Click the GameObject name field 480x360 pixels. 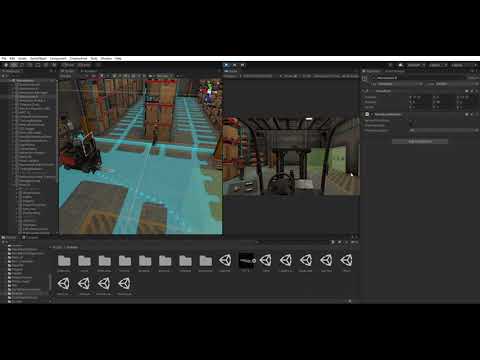coord(421,78)
